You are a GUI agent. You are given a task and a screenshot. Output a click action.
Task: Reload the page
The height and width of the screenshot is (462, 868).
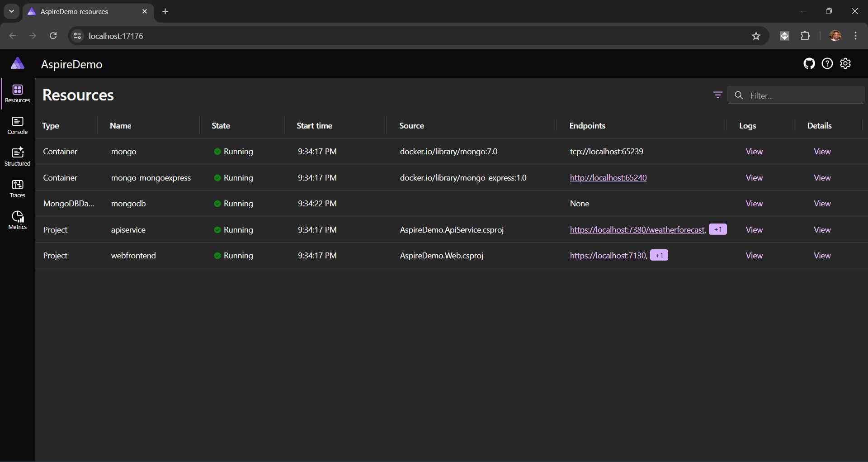53,36
